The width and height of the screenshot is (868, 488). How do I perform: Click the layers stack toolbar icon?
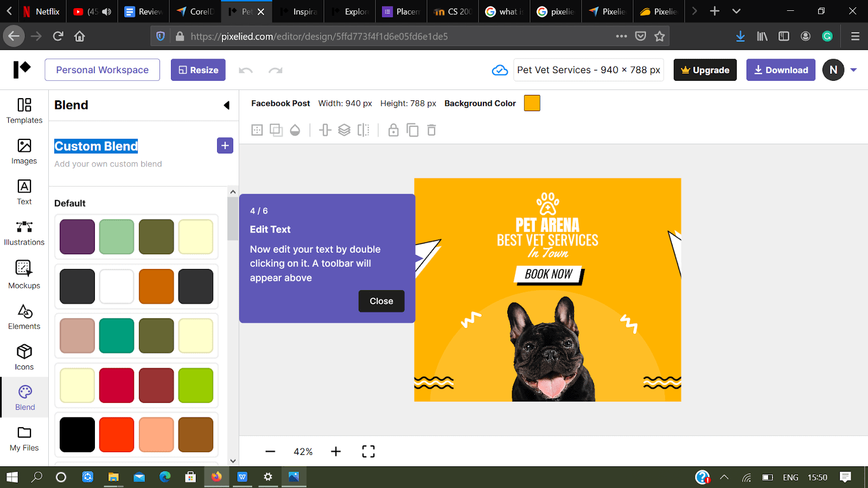[x=344, y=130]
